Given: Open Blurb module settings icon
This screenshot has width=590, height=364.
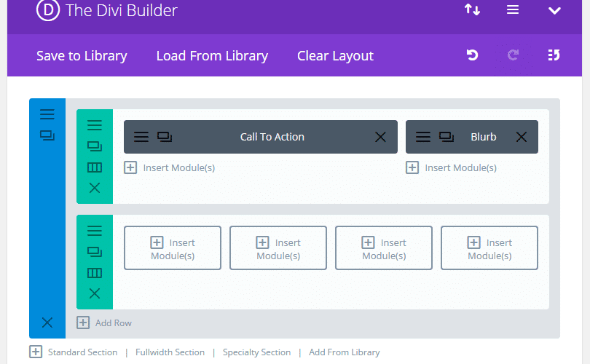Looking at the screenshot, I should [423, 137].
